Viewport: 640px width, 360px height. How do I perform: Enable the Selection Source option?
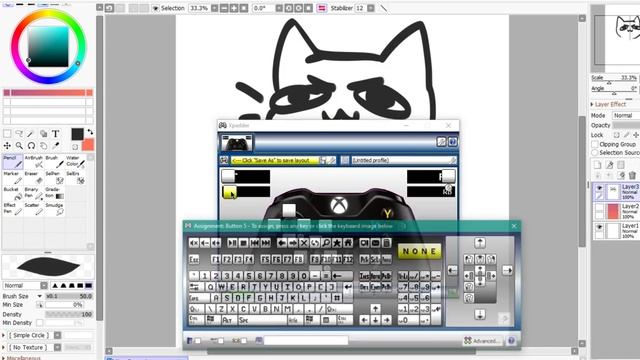click(x=595, y=152)
